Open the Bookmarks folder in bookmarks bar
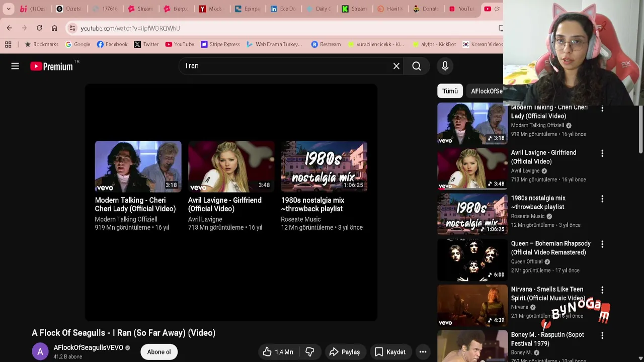644x362 pixels. coord(41,44)
